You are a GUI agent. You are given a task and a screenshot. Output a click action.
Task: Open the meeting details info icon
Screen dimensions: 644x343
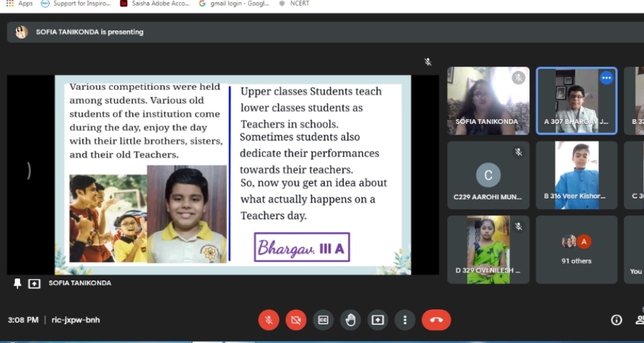coord(616,320)
